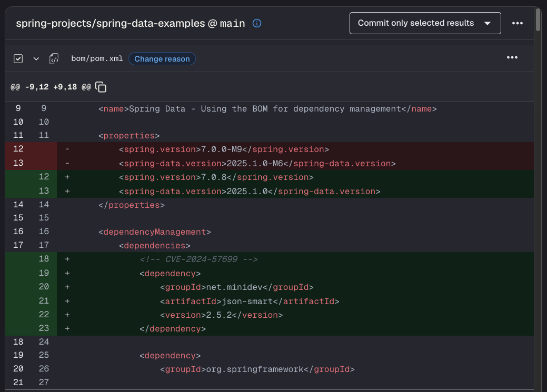547x392 pixels.
Task: Select removed line with 2025.1.0-M6 version
Action: [270, 163]
